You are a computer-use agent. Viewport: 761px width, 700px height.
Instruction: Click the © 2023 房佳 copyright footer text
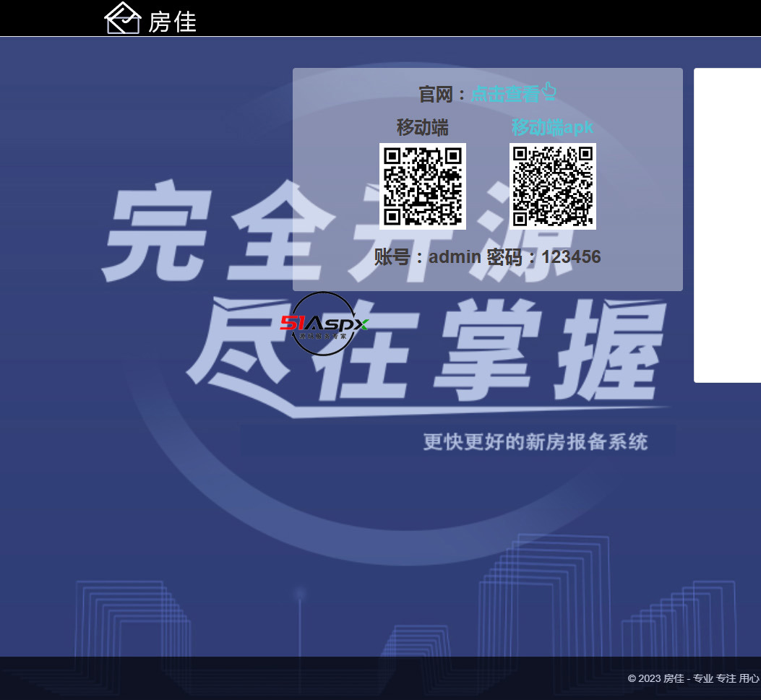tap(694, 678)
